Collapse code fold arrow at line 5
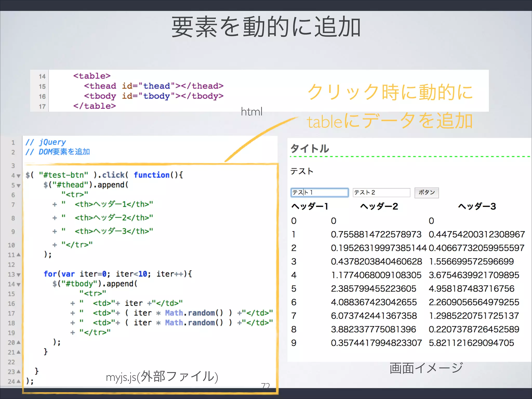This screenshot has height=399, width=532. pyautogui.click(x=18, y=185)
